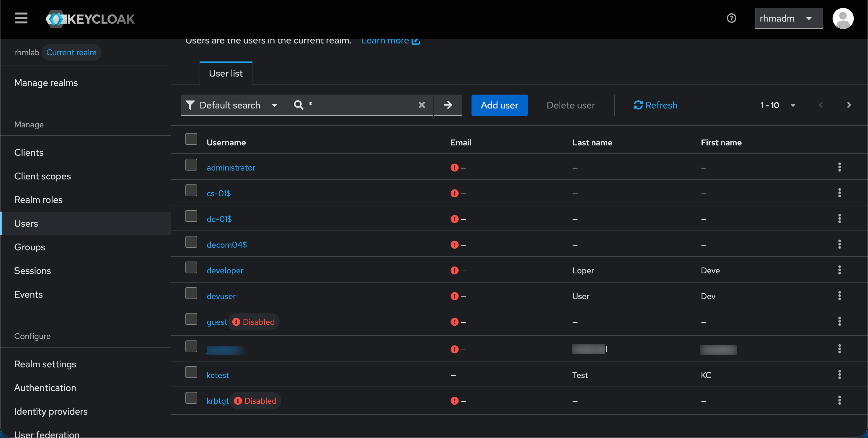Switch to the User list tab
Viewport: 868px width, 438px height.
pyautogui.click(x=226, y=73)
